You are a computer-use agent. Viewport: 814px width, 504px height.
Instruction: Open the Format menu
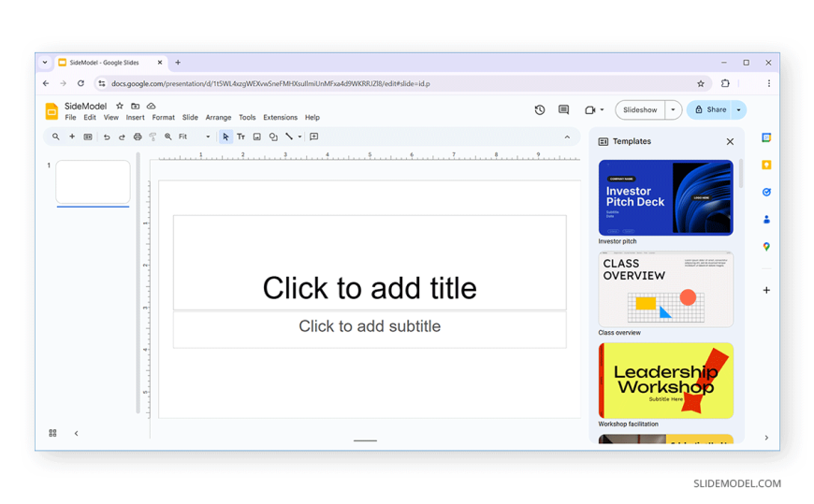(163, 118)
